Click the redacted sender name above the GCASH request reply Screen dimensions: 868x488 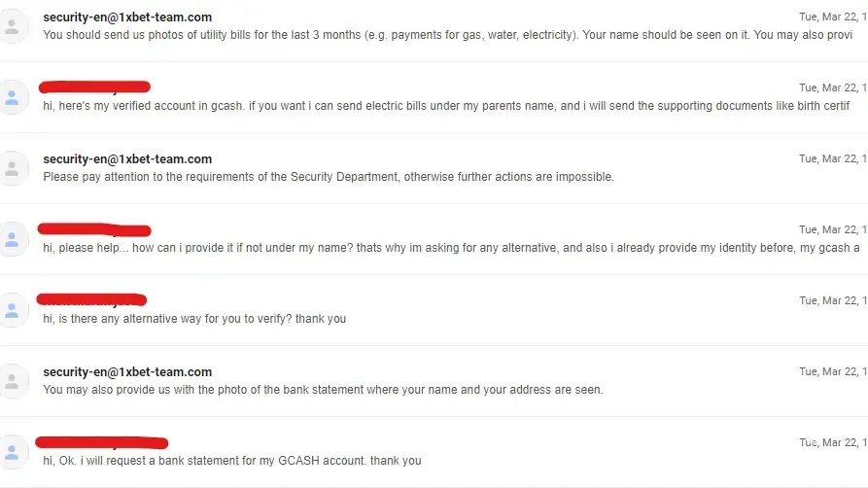tap(102, 443)
